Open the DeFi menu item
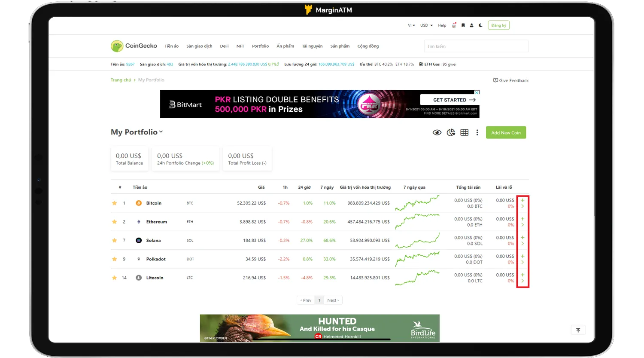Screen dimensions: 644x358 pyautogui.click(x=224, y=46)
